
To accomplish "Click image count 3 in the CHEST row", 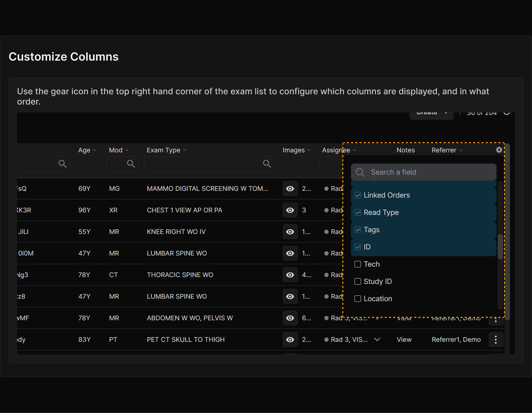I will tap(304, 210).
